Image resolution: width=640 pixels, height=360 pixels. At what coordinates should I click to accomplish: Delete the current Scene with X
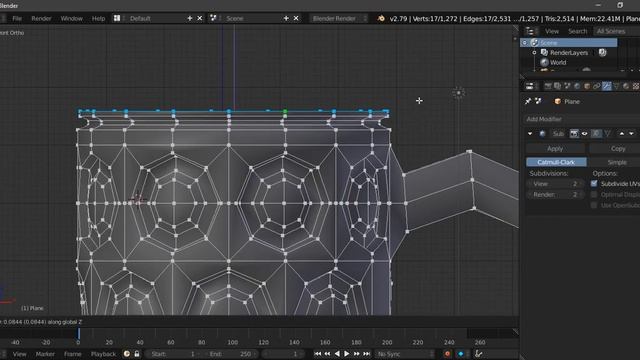tap(296, 18)
